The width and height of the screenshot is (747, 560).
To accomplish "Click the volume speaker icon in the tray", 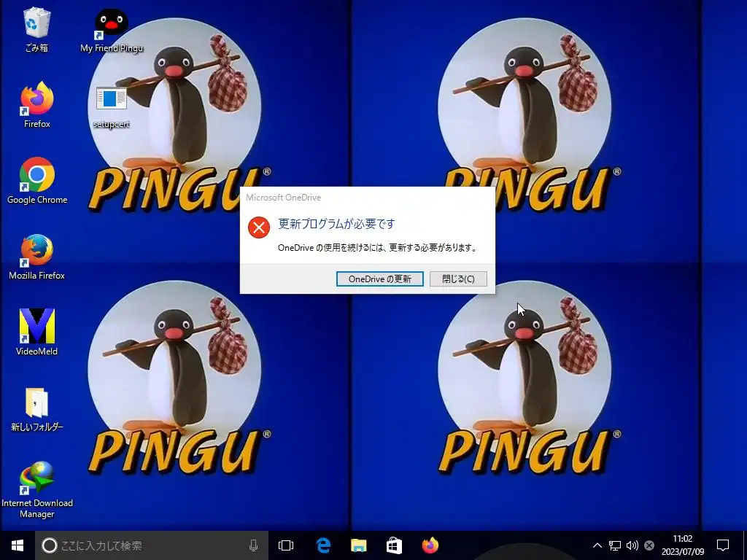I will coord(632,545).
